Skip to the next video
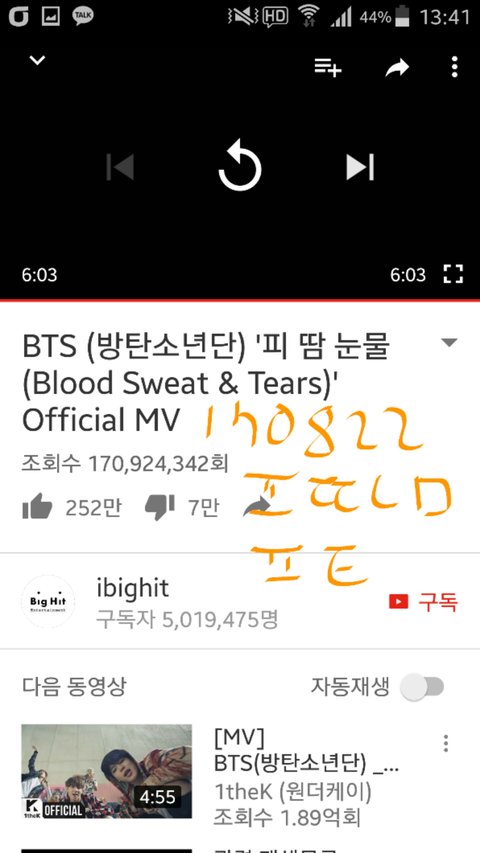This screenshot has height=853, width=480. 360,166
